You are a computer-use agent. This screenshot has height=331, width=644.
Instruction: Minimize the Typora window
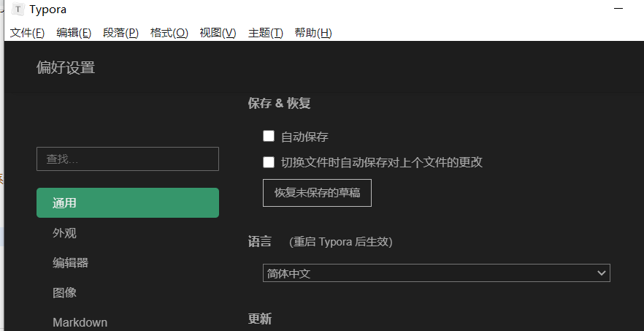618,9
